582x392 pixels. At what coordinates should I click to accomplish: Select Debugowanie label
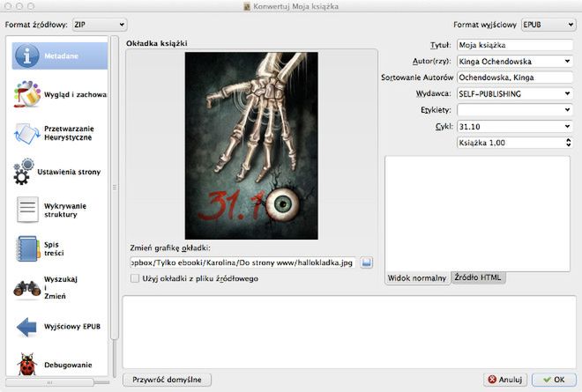tap(68, 365)
